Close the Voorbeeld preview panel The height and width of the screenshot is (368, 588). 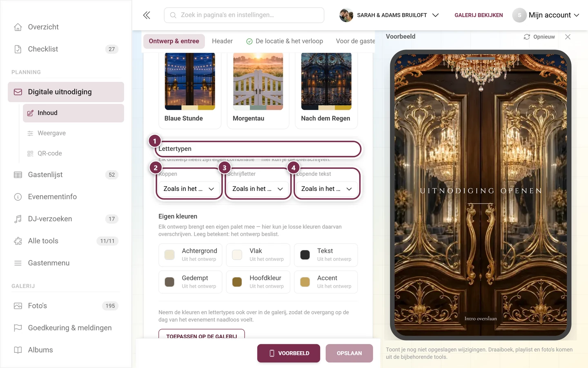coord(568,37)
